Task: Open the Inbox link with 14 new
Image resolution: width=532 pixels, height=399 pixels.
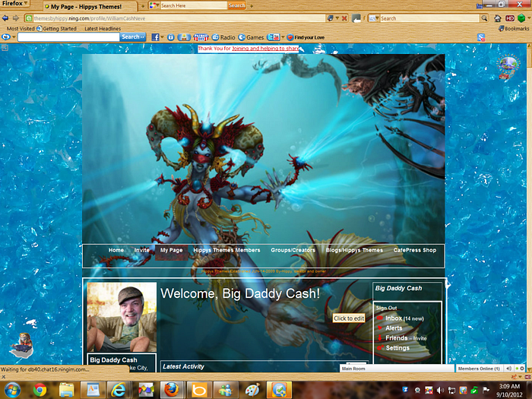Action: [x=394, y=318]
